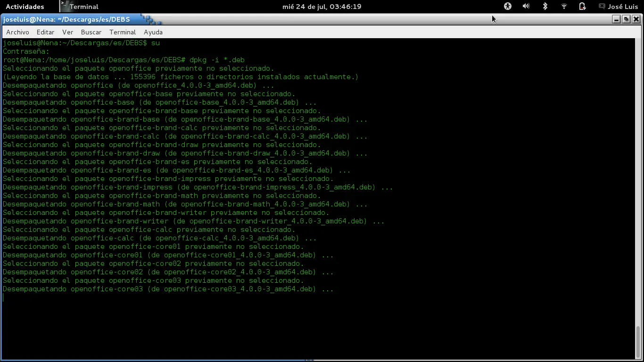This screenshot has height=362, width=644.
Task: Open the battery status icon
Action: pyautogui.click(x=582, y=6)
